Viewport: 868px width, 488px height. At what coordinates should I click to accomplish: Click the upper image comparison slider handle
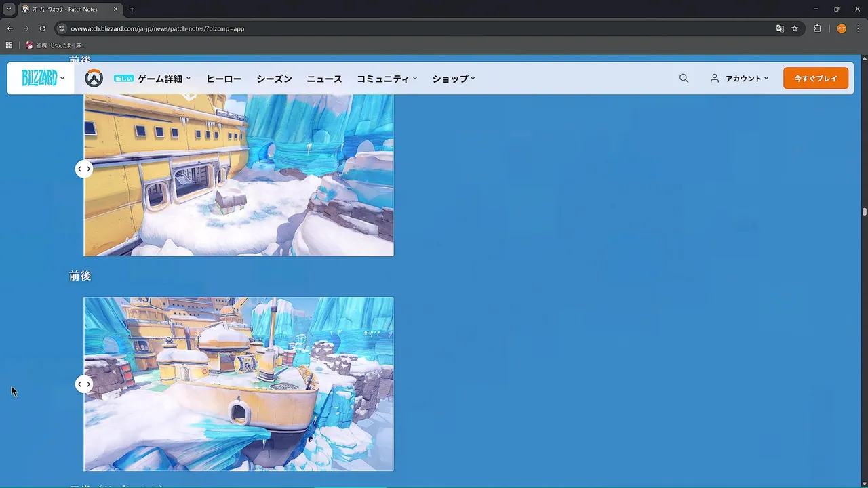tap(84, 169)
